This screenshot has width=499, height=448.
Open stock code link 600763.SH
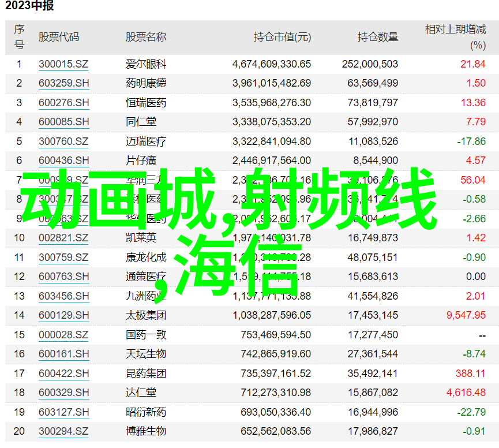coord(63,277)
